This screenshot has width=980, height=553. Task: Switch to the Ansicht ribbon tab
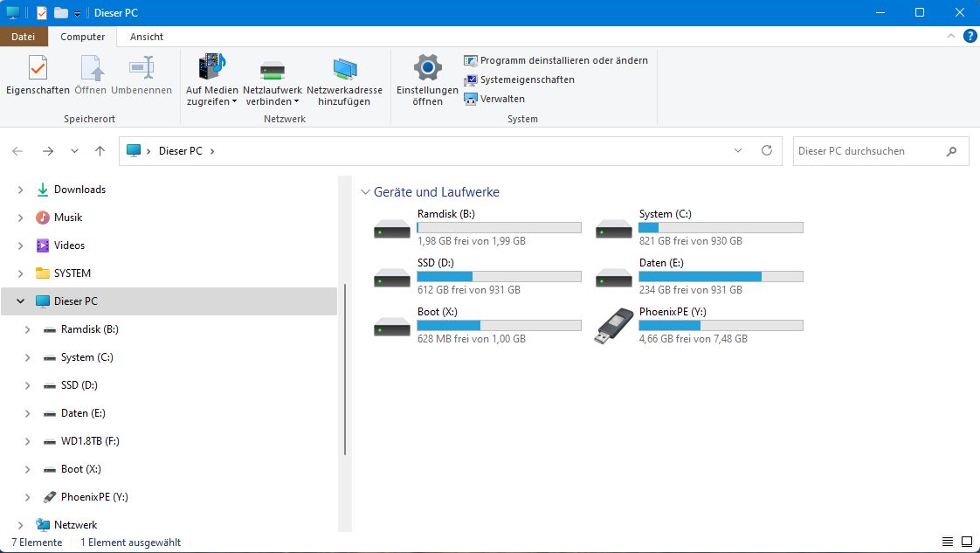pos(147,37)
